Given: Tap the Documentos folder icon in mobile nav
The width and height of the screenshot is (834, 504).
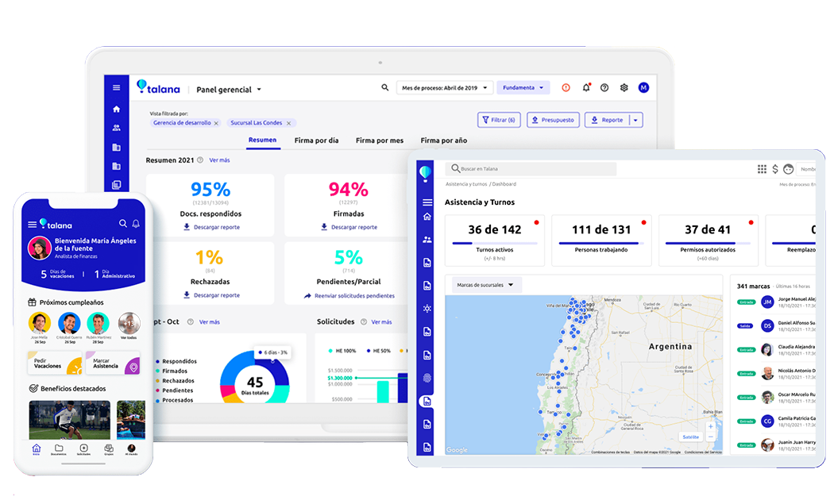Looking at the screenshot, I should click(x=60, y=448).
